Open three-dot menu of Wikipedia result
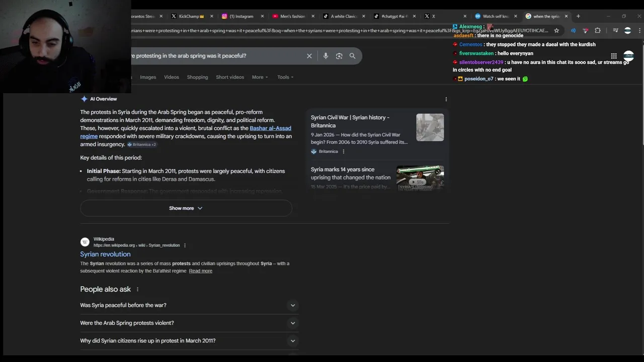This screenshot has width=644, height=362. tap(185, 245)
